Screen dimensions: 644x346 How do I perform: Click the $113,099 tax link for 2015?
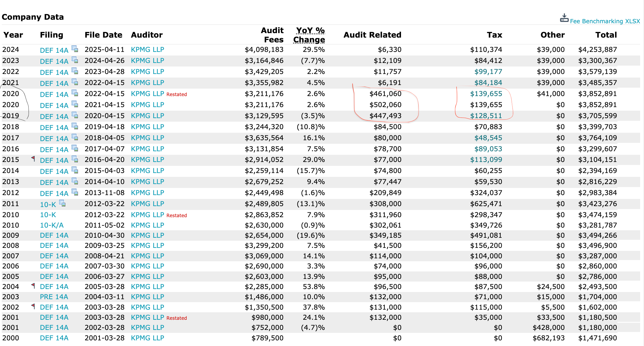(486, 160)
